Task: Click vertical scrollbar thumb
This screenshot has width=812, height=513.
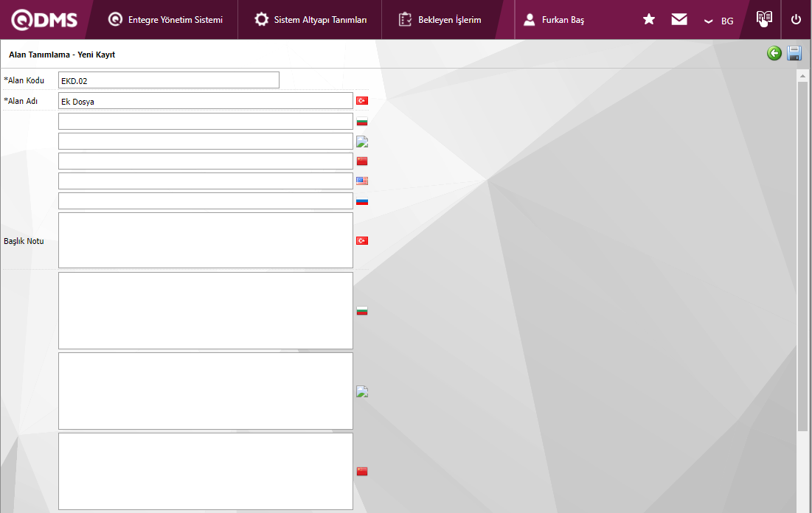Action: point(802,256)
